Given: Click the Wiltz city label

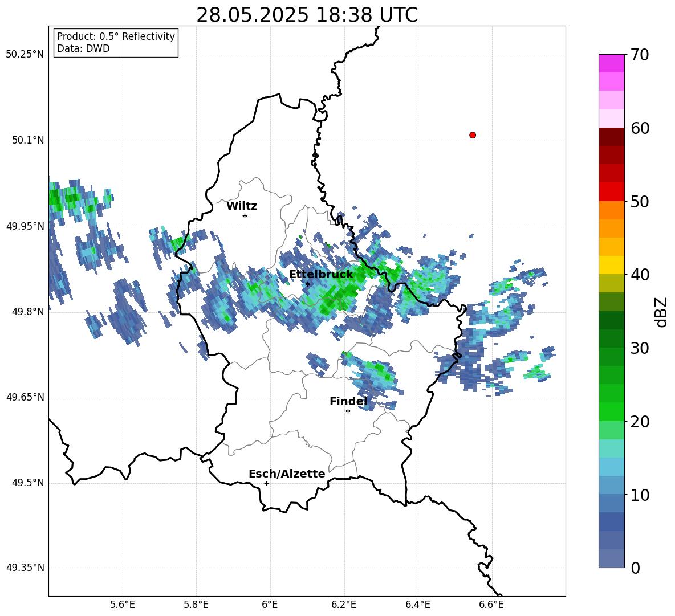Looking at the screenshot, I should coord(242,206).
